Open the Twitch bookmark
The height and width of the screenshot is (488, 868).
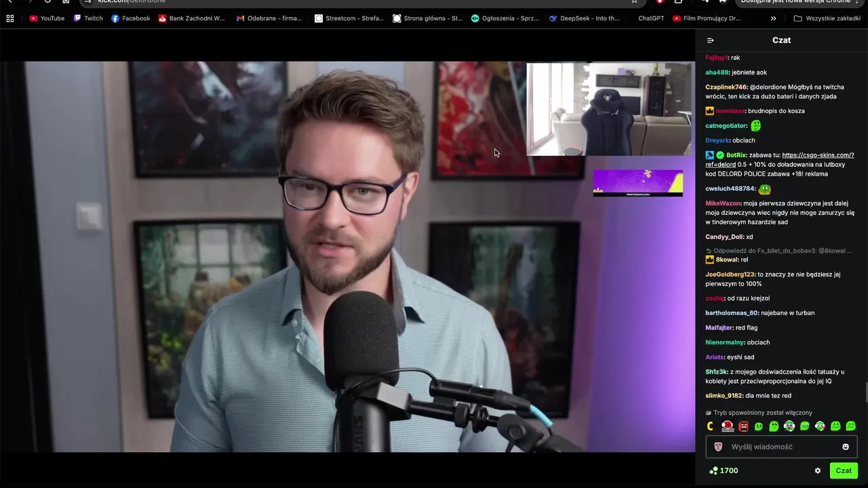[88, 18]
